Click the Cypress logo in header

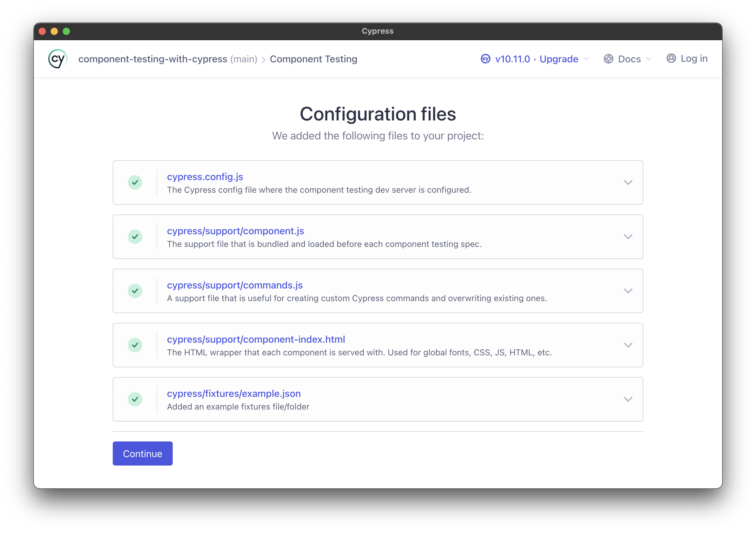click(x=58, y=59)
